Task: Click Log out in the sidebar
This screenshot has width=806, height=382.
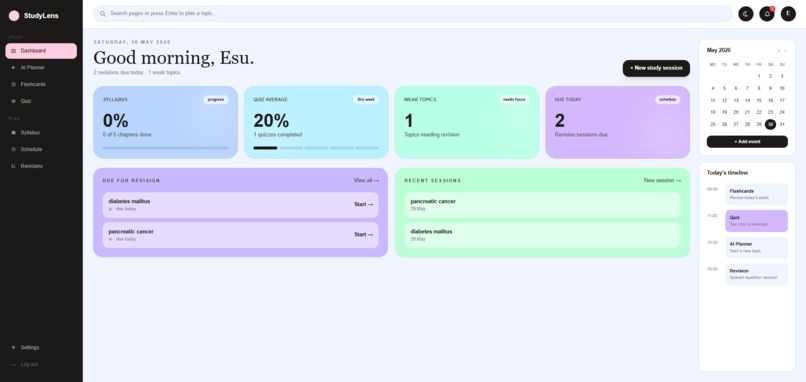Action: (x=41, y=365)
